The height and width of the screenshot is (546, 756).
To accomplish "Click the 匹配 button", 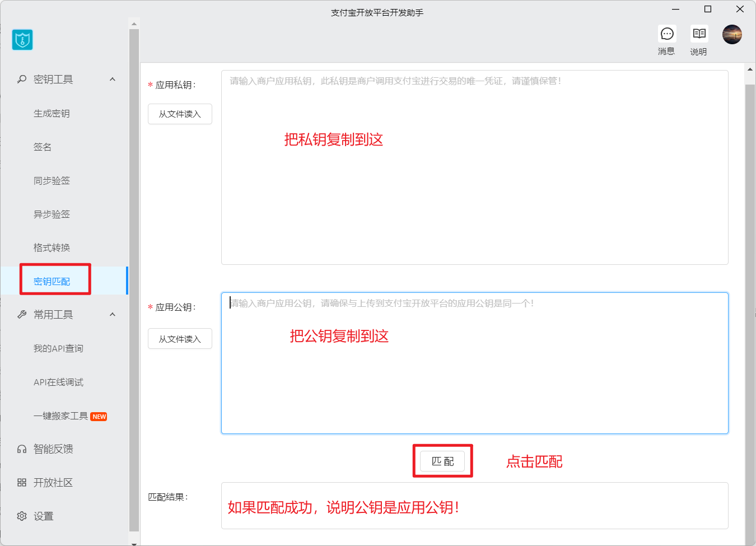I will tap(442, 461).
